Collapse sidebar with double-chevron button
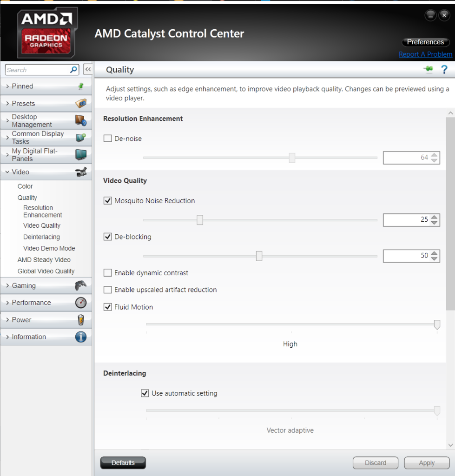 [88, 69]
